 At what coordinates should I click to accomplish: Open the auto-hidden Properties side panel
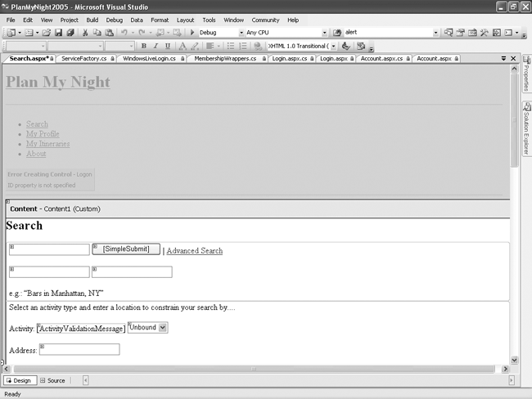pos(526,74)
